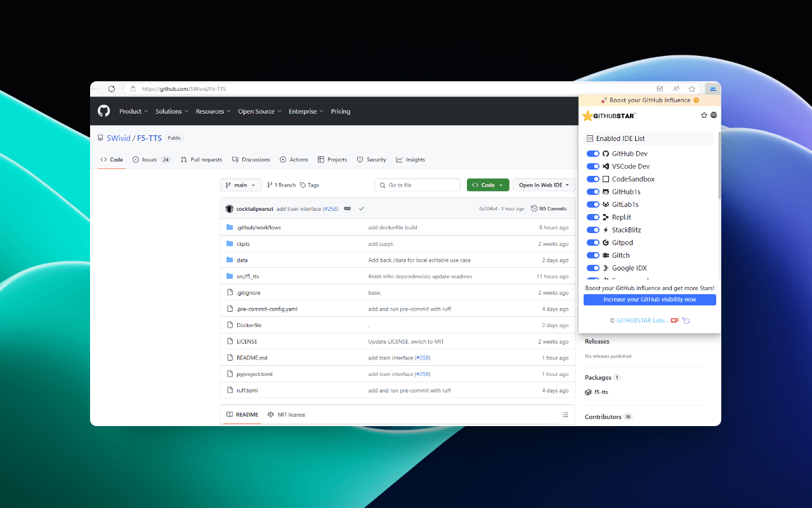
Task: Open the split screen browser icon
Action: click(660, 89)
